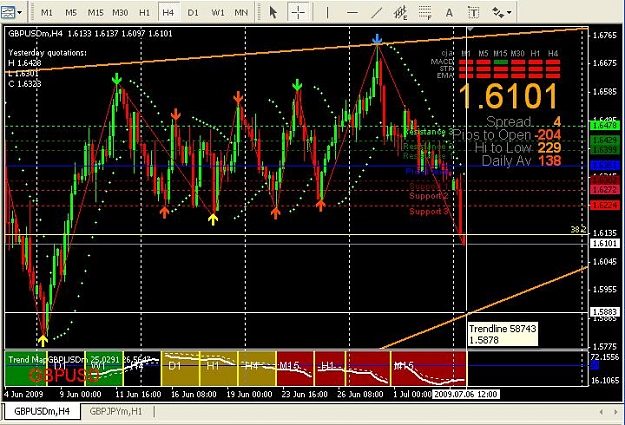The image size is (625, 425).
Task: Switch to M15 timeframe
Action: [95, 13]
